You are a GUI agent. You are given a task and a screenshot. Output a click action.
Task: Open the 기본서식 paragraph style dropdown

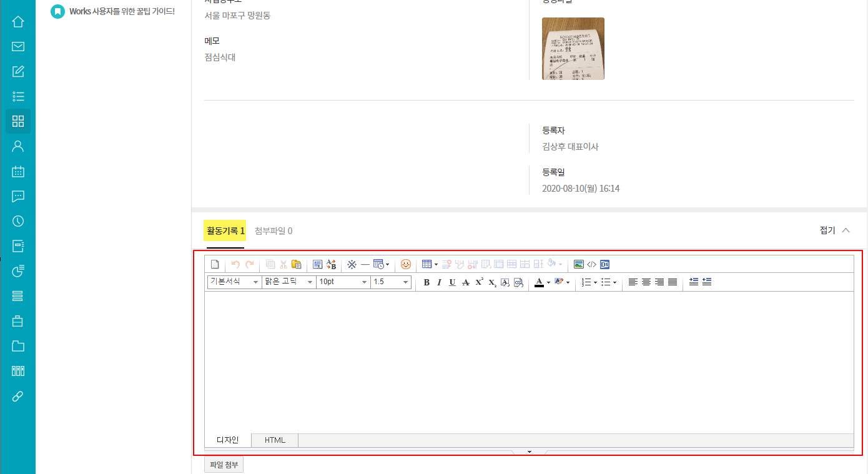234,282
